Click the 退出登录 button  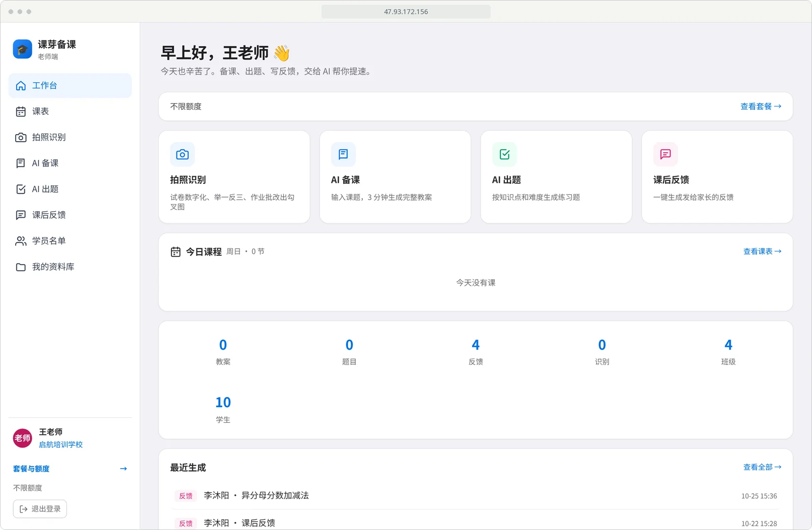tap(40, 509)
